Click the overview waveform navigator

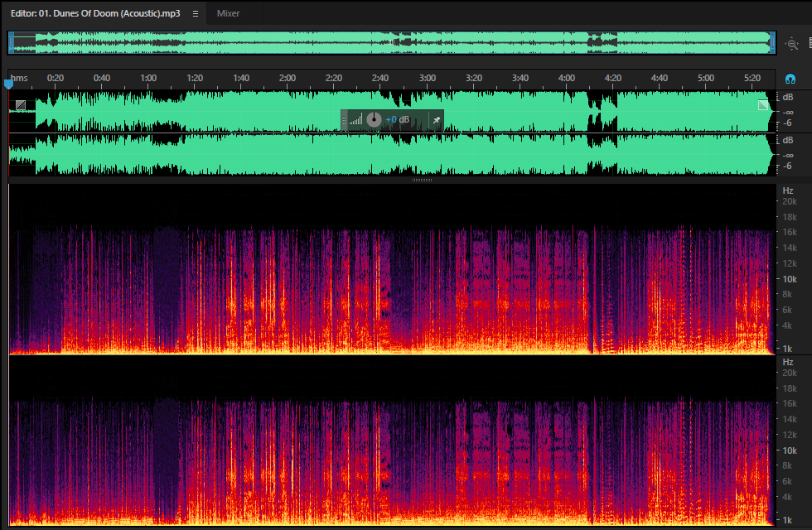[392, 43]
